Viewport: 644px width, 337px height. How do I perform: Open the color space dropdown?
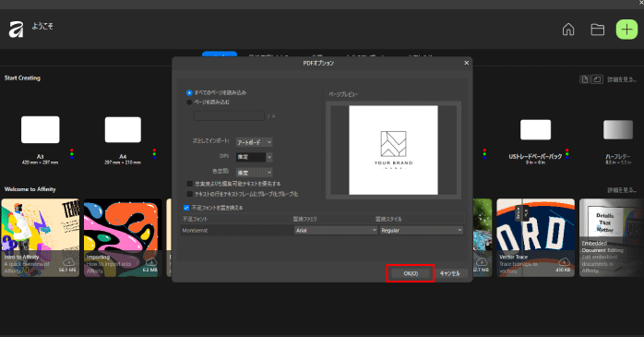click(255, 173)
